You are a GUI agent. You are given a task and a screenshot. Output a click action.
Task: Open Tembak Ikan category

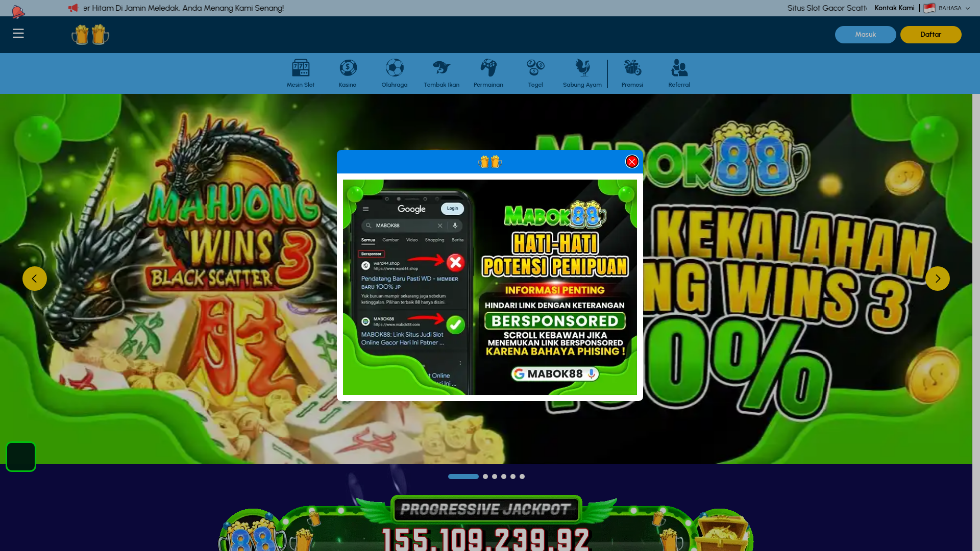point(442,73)
